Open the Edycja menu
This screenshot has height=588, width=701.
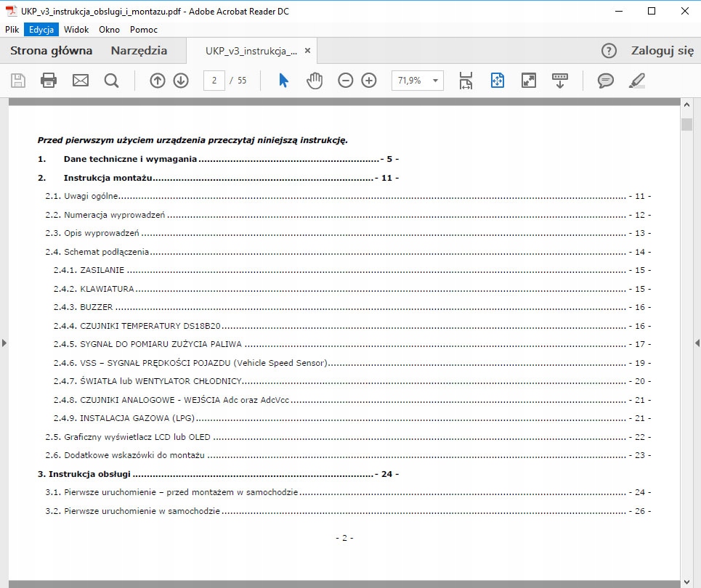coord(41,30)
